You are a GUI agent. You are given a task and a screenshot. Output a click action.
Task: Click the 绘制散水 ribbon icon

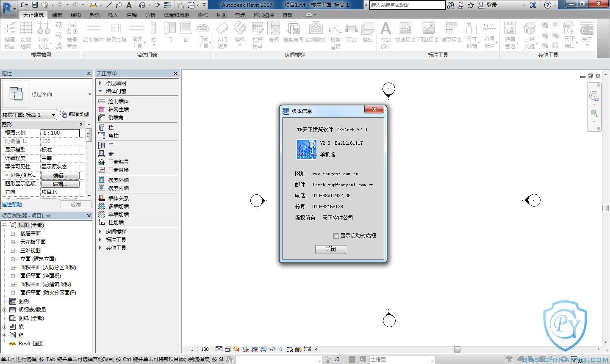click(x=316, y=32)
